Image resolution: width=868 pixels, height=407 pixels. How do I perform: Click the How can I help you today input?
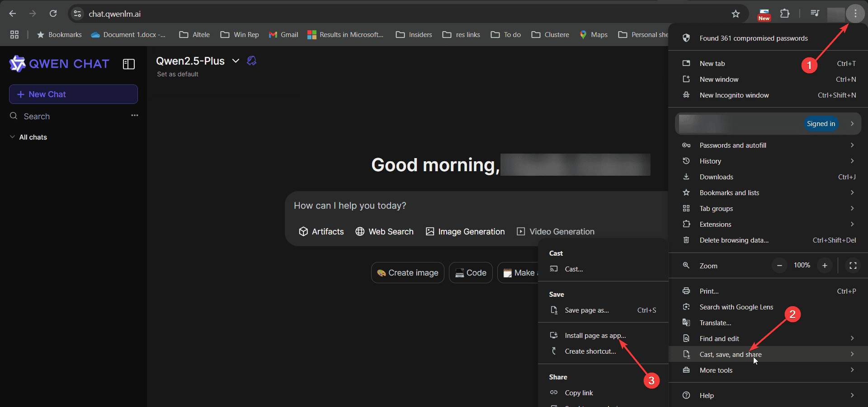click(350, 206)
